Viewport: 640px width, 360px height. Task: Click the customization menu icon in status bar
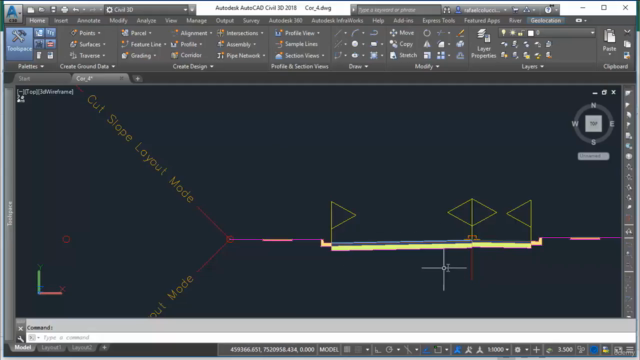pyautogui.click(x=630, y=350)
